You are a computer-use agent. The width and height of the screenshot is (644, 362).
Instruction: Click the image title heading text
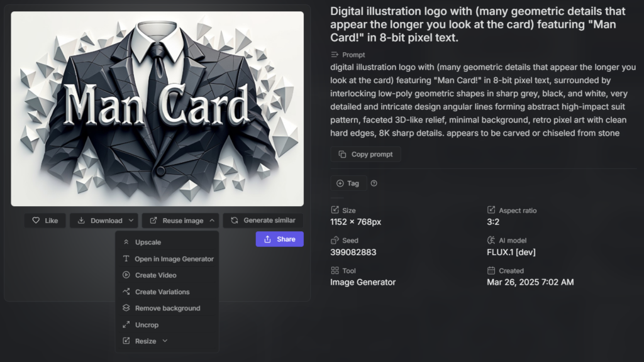click(478, 25)
